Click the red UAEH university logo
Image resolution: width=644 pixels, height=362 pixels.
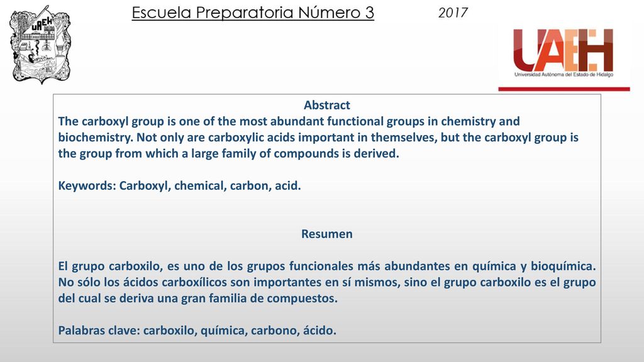coord(563,52)
